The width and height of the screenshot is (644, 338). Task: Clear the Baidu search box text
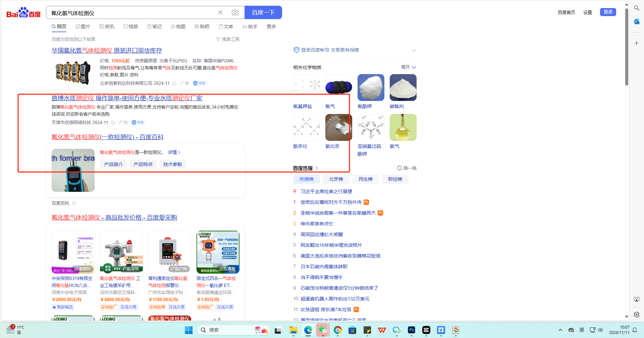point(220,12)
